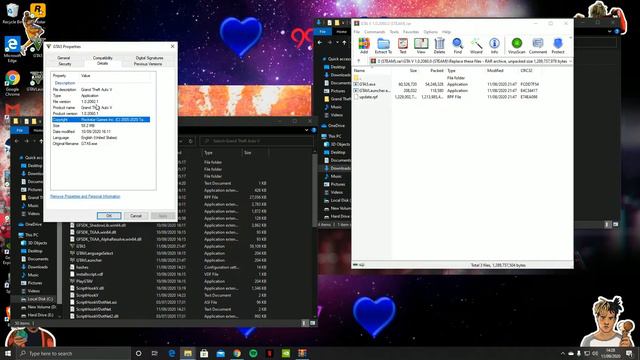Open the WinRAR Favorites menu

tap(411, 32)
